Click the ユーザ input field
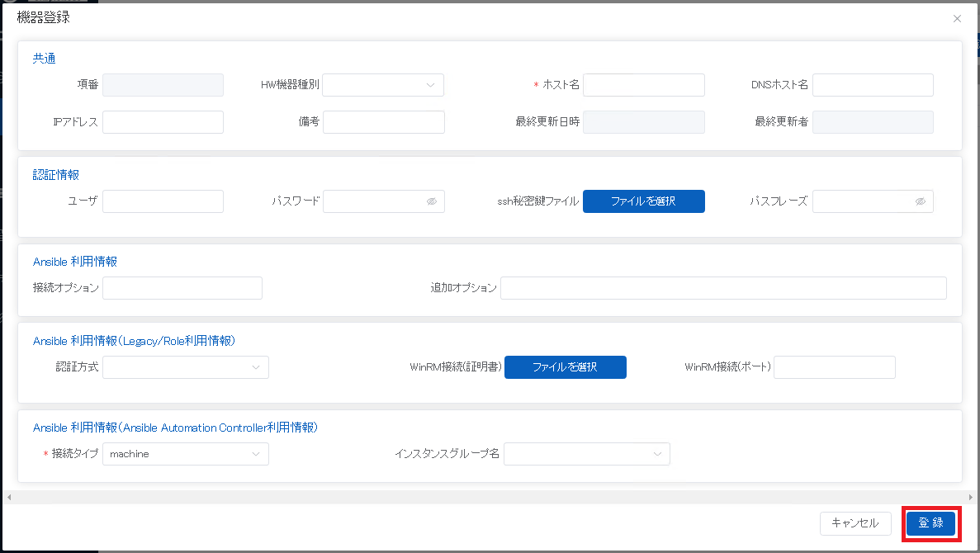The width and height of the screenshot is (980, 553). [x=163, y=201]
